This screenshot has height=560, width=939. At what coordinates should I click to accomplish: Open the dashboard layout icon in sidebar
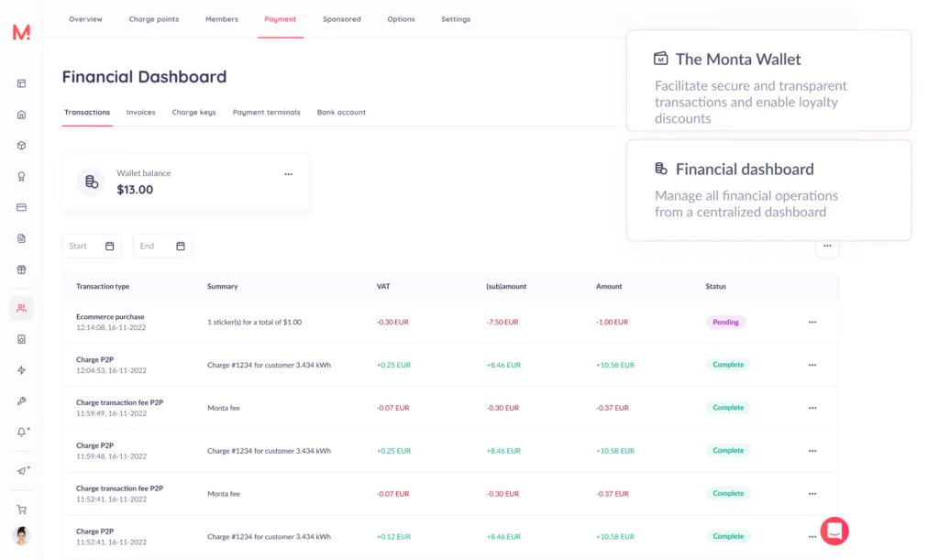[x=22, y=83]
